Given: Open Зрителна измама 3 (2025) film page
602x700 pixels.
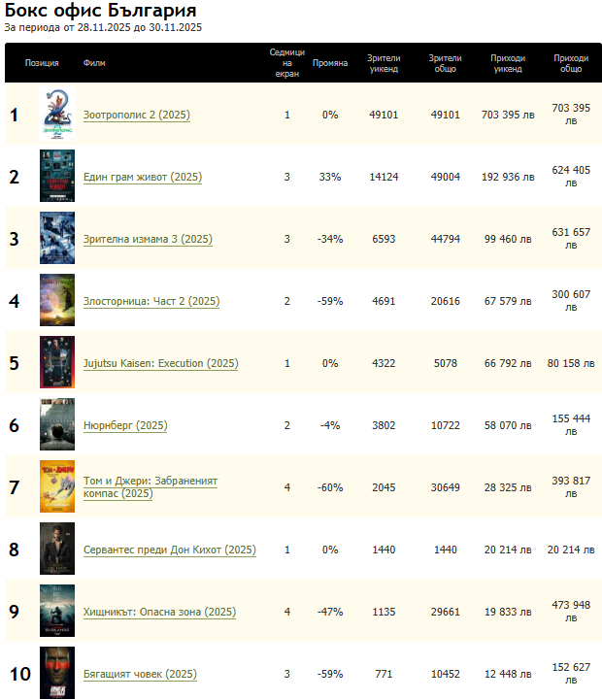Looking at the screenshot, I should 148,240.
